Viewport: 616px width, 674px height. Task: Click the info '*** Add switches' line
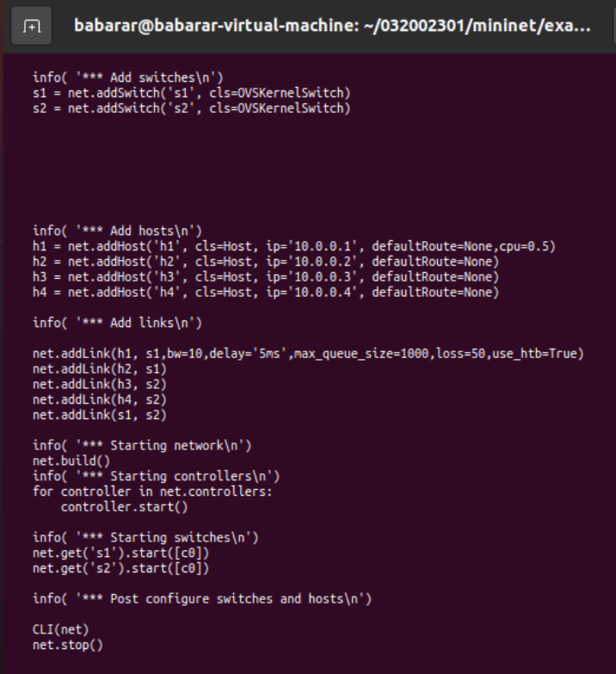coord(128,77)
